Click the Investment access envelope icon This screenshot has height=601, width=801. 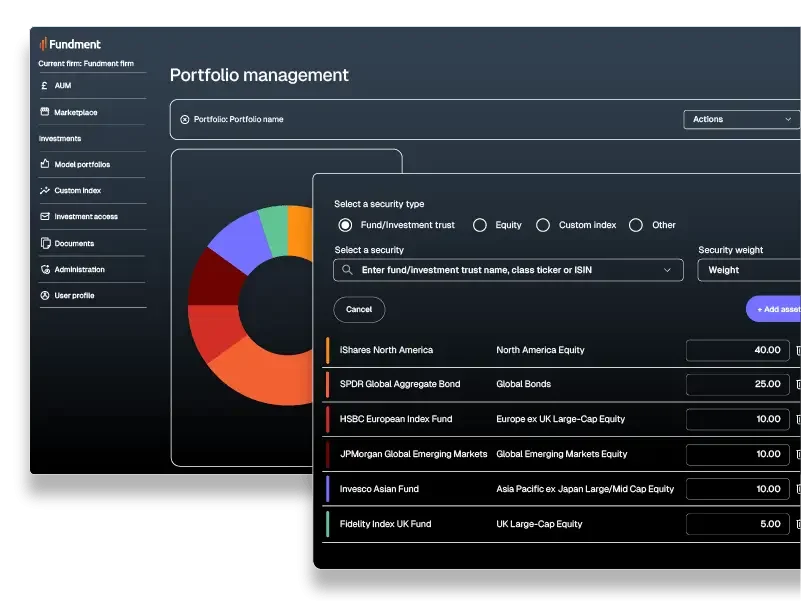pyautogui.click(x=45, y=217)
